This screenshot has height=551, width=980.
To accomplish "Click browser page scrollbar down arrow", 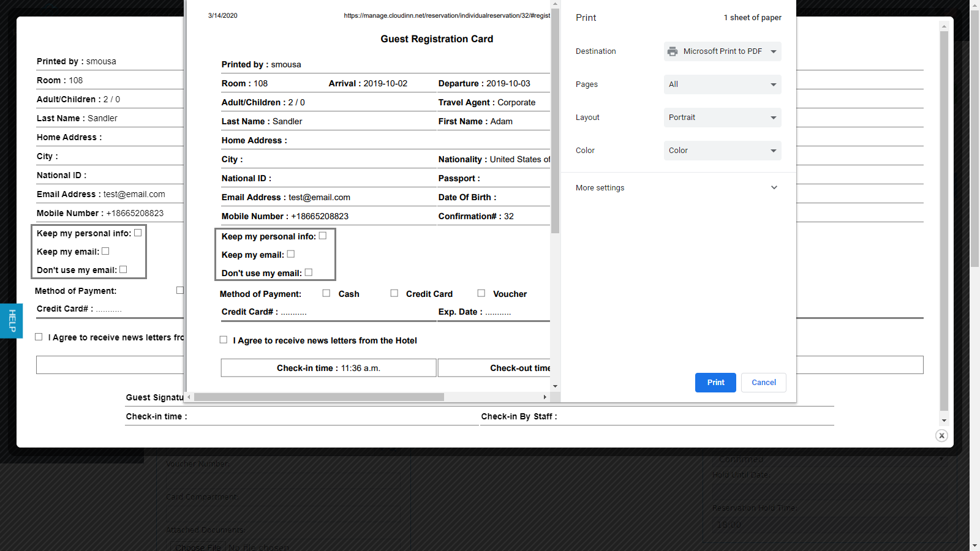I will coord(974,545).
